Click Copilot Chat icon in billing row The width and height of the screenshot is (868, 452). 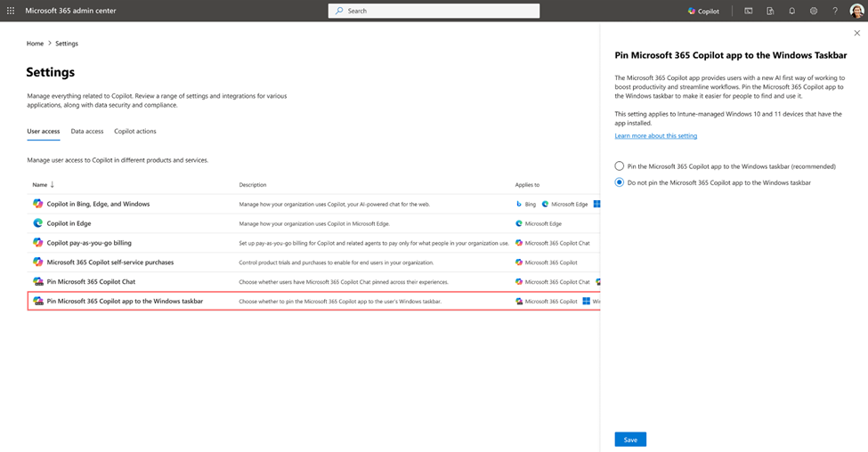coord(519,243)
